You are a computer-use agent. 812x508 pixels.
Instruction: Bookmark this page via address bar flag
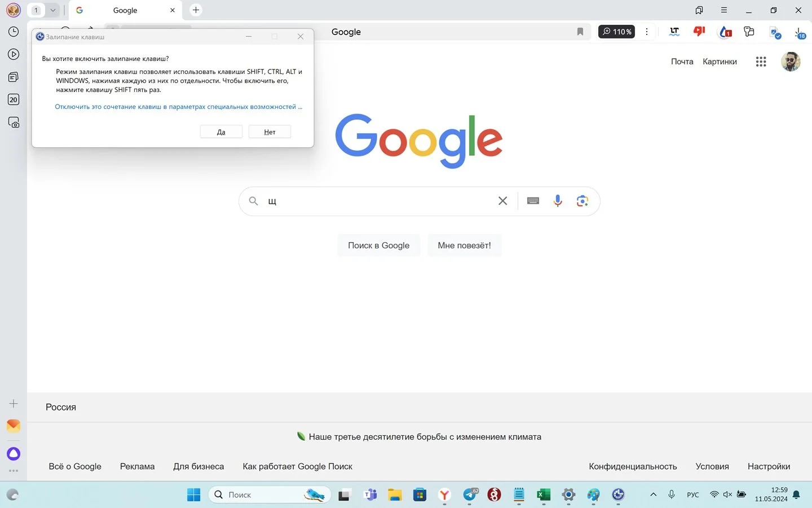(580, 32)
